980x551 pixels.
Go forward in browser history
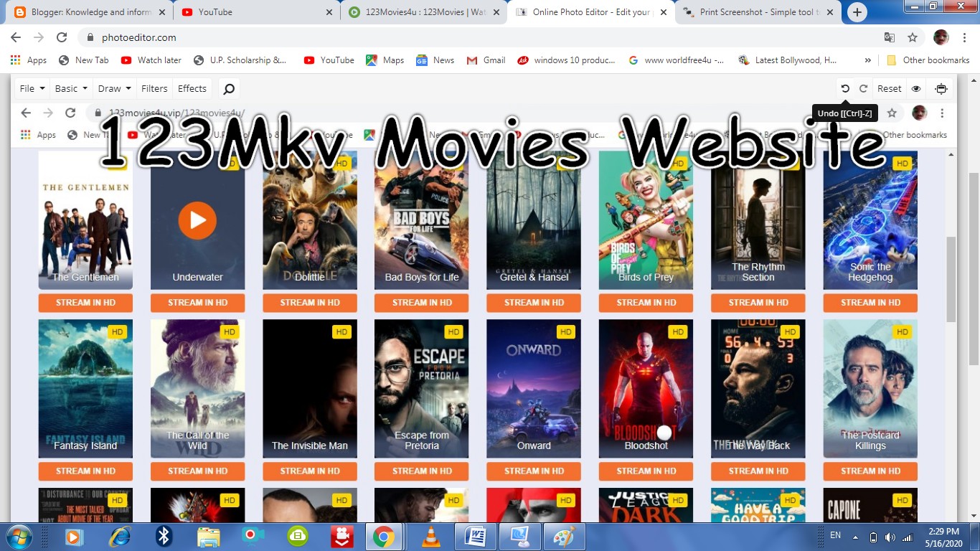click(x=39, y=37)
